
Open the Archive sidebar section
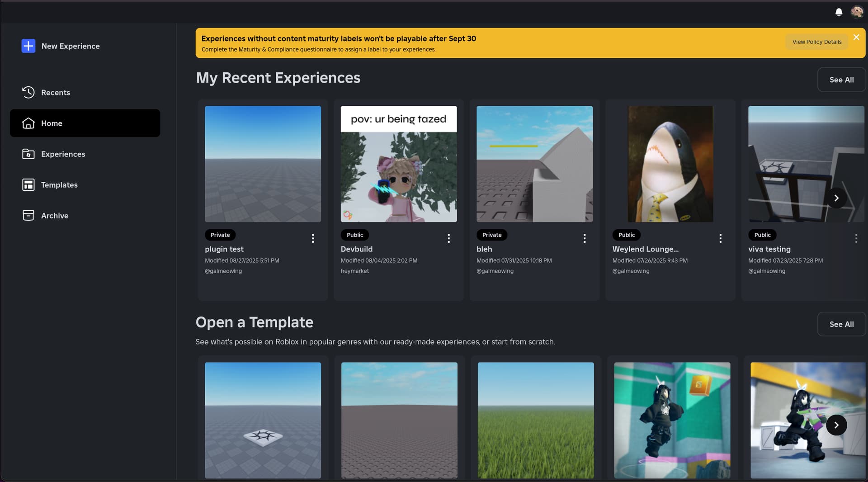(x=54, y=216)
